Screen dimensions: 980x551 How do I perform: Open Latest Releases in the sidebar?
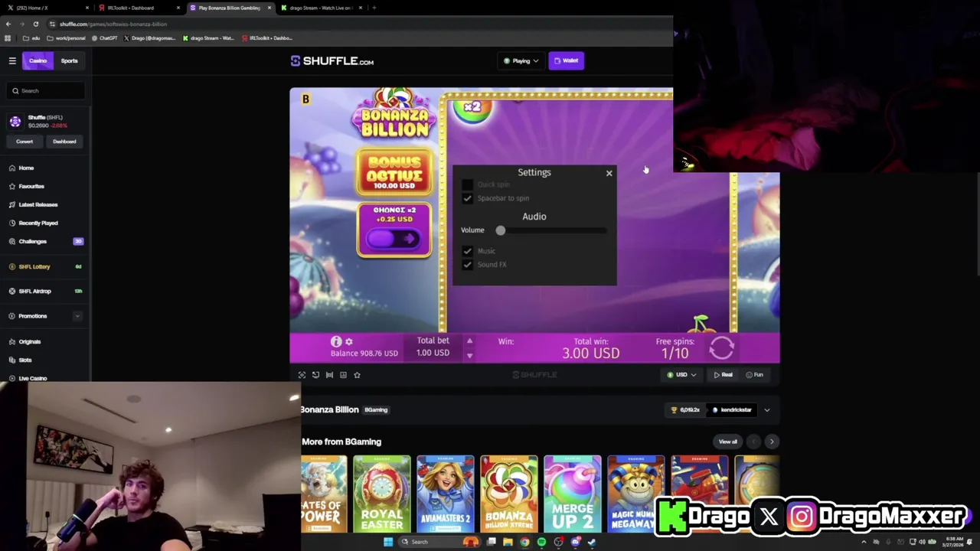click(38, 204)
